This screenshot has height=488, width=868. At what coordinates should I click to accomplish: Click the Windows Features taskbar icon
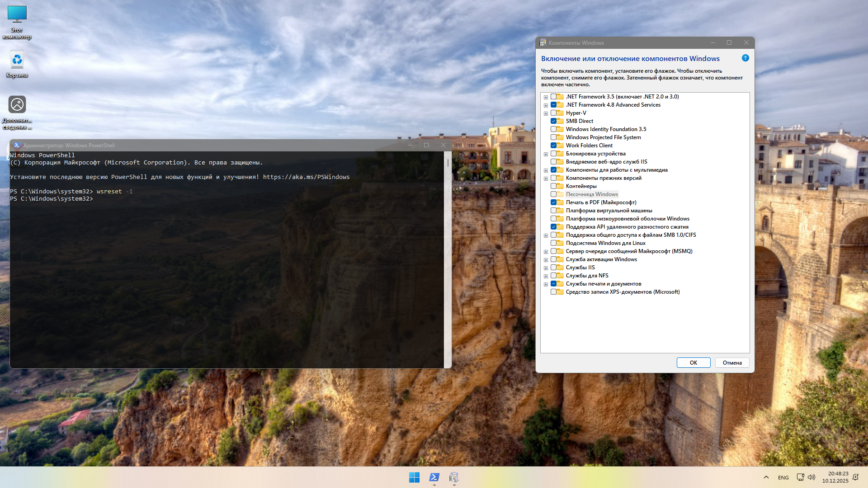pos(454,477)
